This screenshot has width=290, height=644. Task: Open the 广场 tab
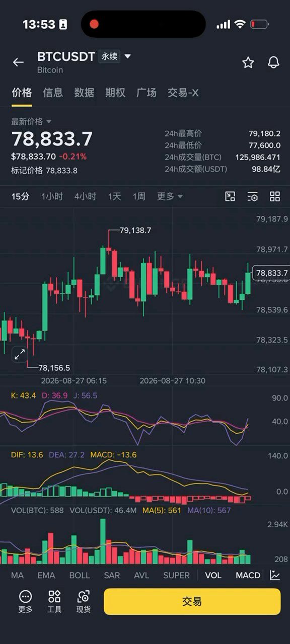point(147,93)
